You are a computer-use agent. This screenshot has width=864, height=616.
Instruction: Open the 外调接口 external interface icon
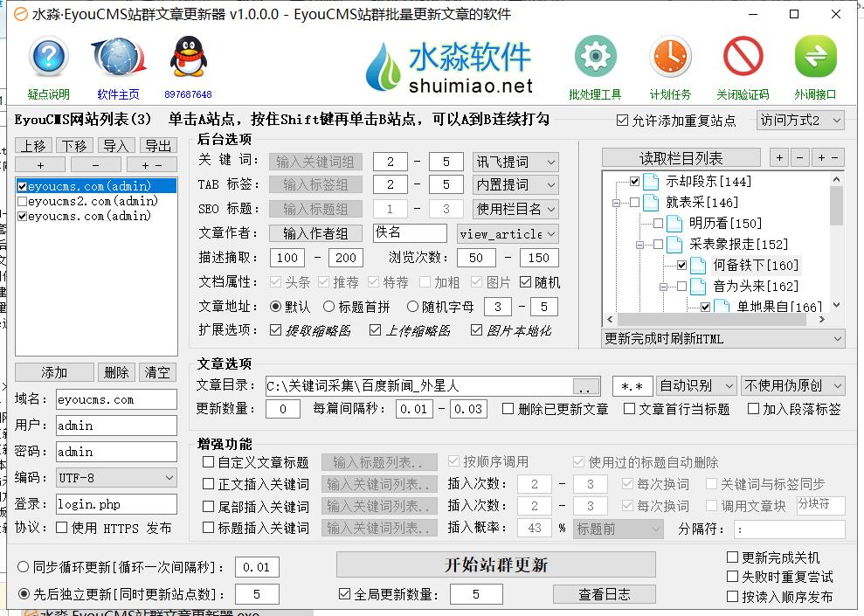coord(815,54)
